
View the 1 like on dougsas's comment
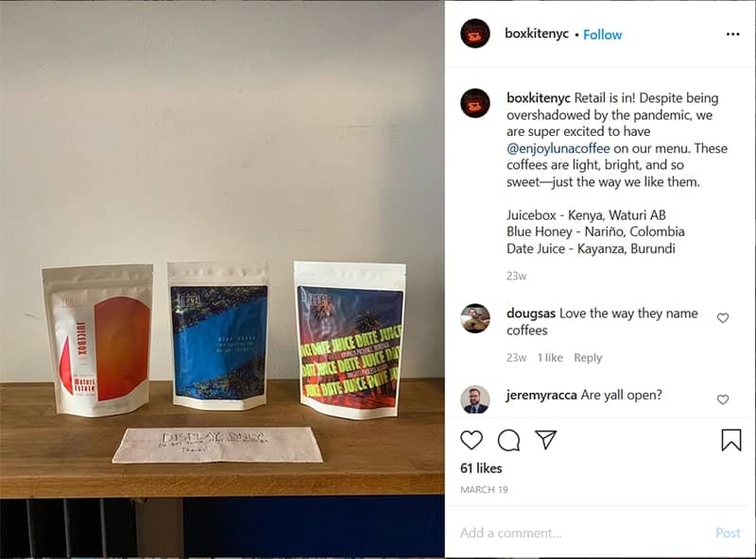tap(550, 358)
